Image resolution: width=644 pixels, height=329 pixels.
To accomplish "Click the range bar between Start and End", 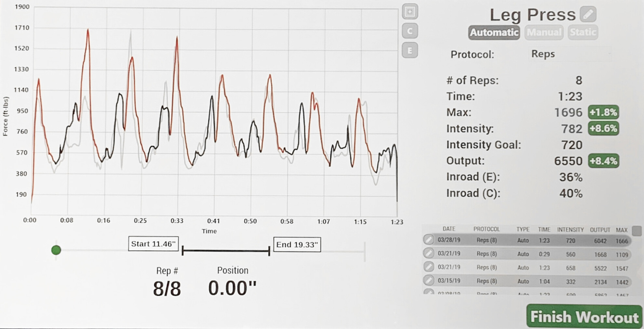I will 226,251.
